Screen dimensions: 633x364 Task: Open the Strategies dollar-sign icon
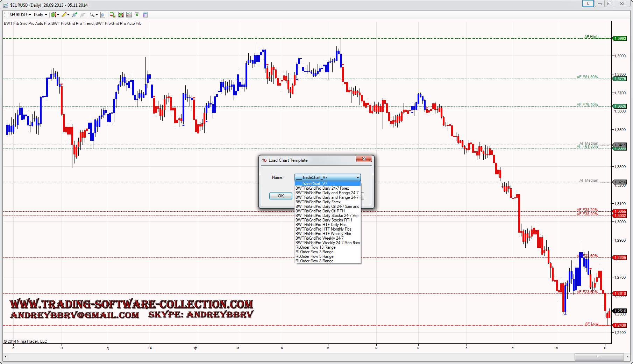[x=137, y=15]
